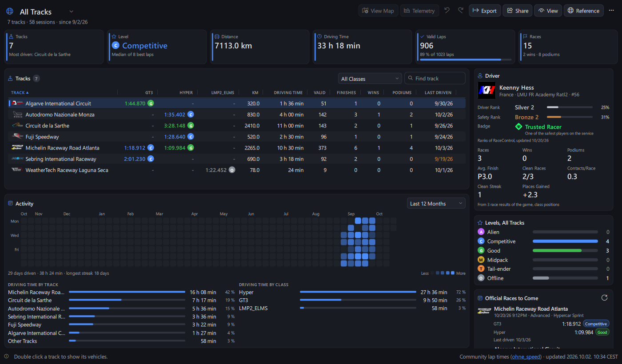This screenshot has width=622, height=364.
Task: Open the more options ellipsis menu
Action: click(x=611, y=11)
